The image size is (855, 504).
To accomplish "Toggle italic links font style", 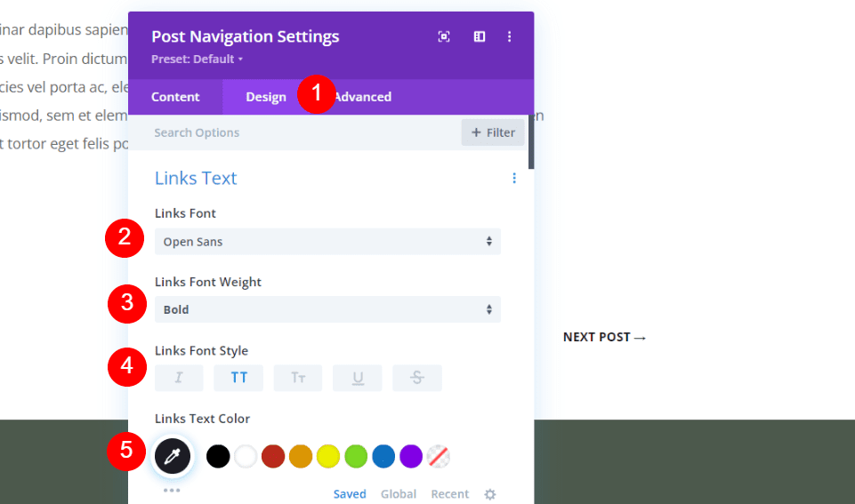I will [x=179, y=378].
